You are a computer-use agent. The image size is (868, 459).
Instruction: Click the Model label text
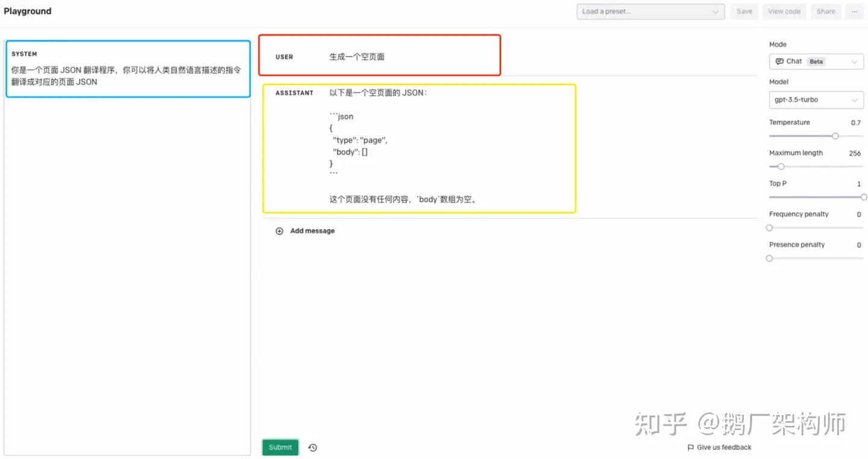tap(779, 82)
